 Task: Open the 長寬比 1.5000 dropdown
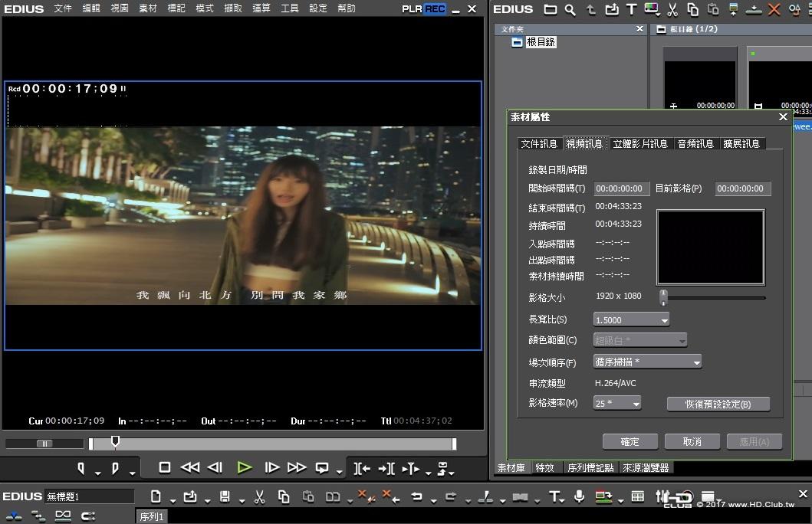(x=631, y=320)
